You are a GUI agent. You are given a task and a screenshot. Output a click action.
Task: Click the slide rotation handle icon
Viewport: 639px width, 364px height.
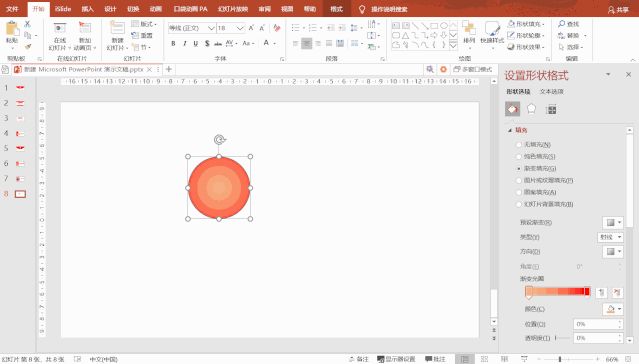[x=219, y=140]
